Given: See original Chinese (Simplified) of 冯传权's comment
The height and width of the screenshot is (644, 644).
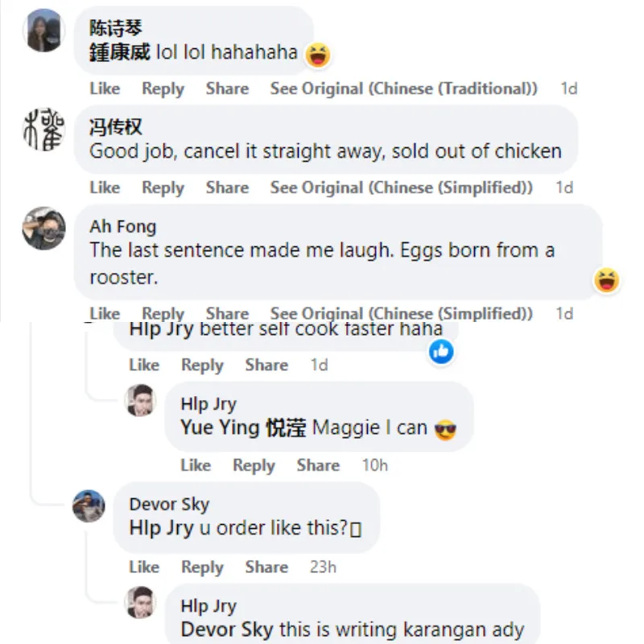Looking at the screenshot, I should (x=401, y=188).
